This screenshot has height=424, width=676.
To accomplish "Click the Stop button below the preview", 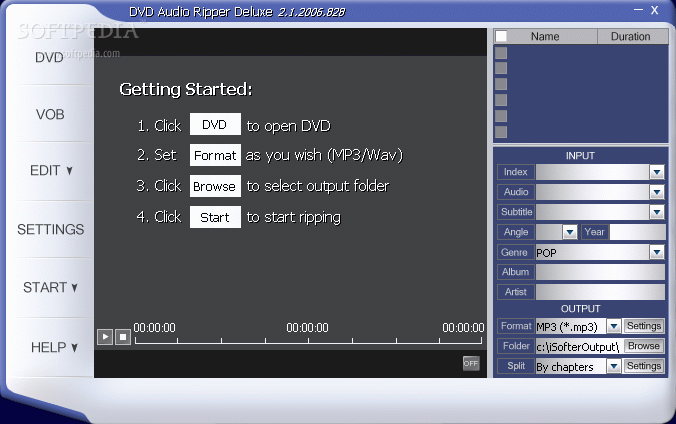I will (x=123, y=336).
